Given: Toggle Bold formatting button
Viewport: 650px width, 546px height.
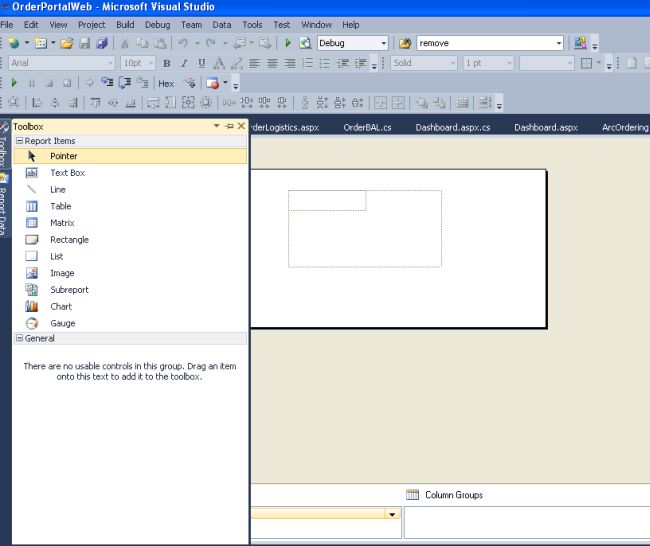Looking at the screenshot, I should [x=167, y=63].
